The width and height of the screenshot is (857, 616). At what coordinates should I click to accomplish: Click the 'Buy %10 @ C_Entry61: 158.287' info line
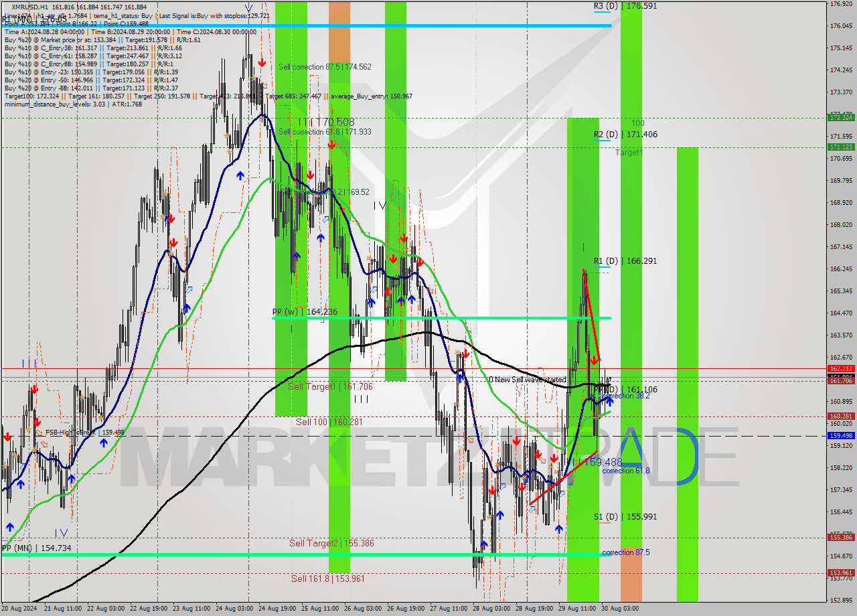(93, 56)
